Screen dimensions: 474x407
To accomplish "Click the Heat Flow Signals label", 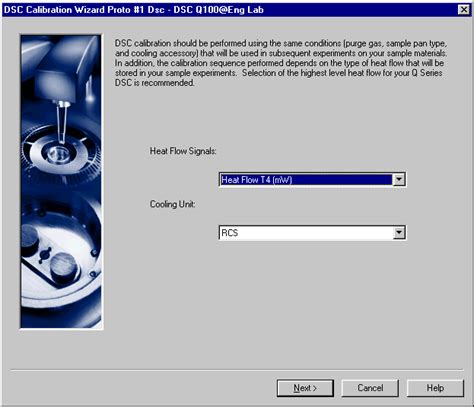I will (x=183, y=151).
